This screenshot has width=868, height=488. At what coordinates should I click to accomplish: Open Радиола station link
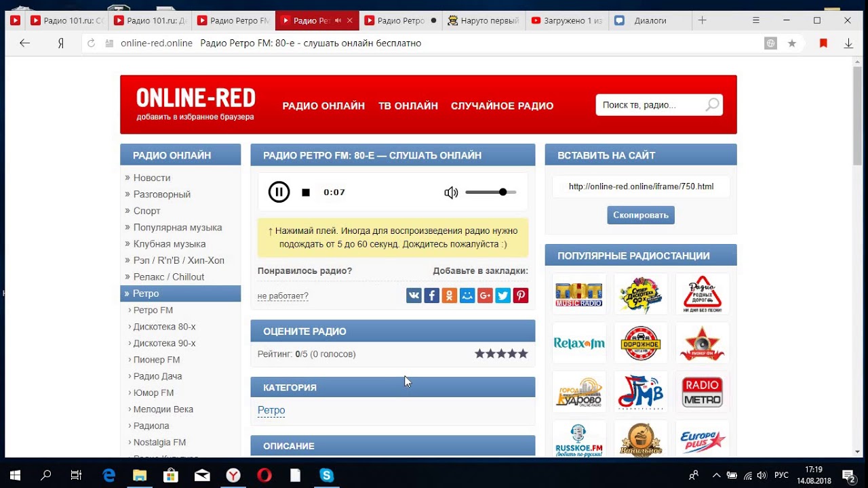[x=151, y=426]
